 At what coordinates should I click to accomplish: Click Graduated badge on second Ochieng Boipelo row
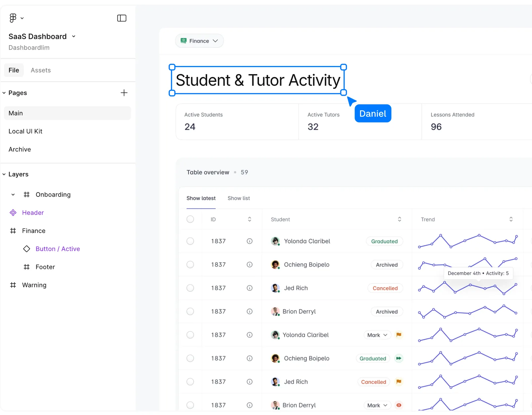[373, 359]
